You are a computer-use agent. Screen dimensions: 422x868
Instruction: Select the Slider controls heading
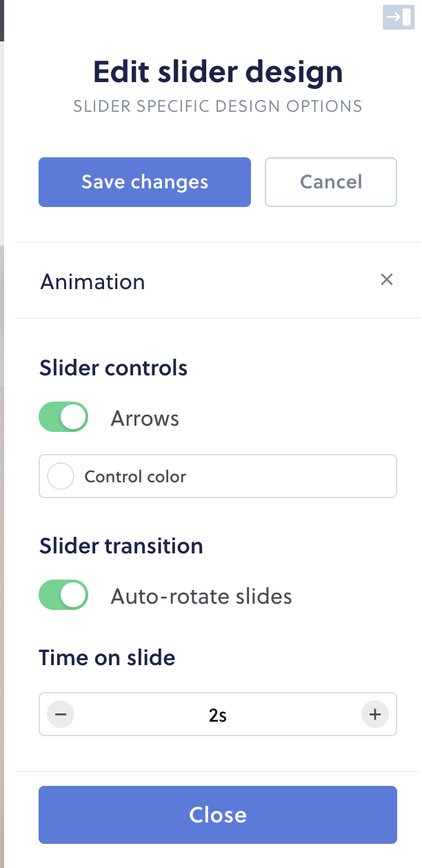(x=113, y=368)
